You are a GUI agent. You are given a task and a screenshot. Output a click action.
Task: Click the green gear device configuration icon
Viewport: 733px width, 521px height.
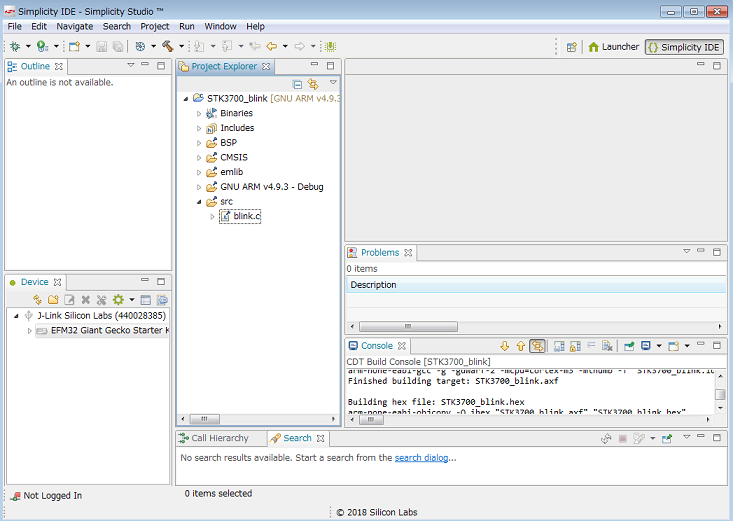point(118,300)
